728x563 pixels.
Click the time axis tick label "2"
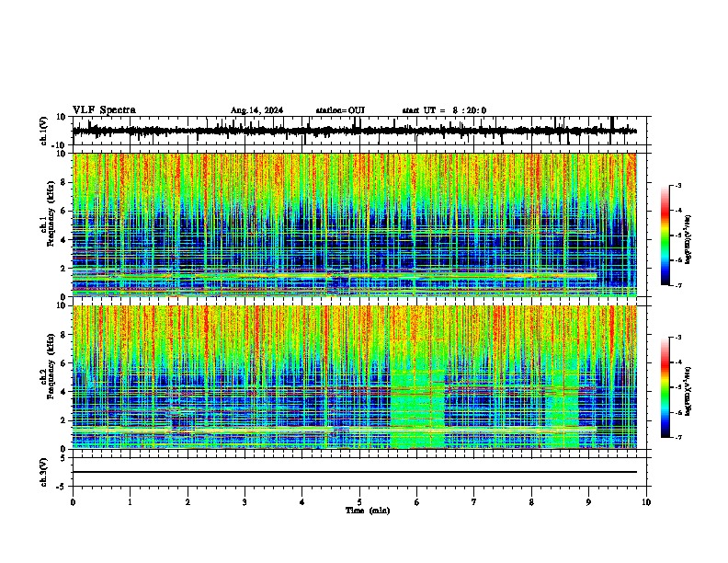point(188,502)
